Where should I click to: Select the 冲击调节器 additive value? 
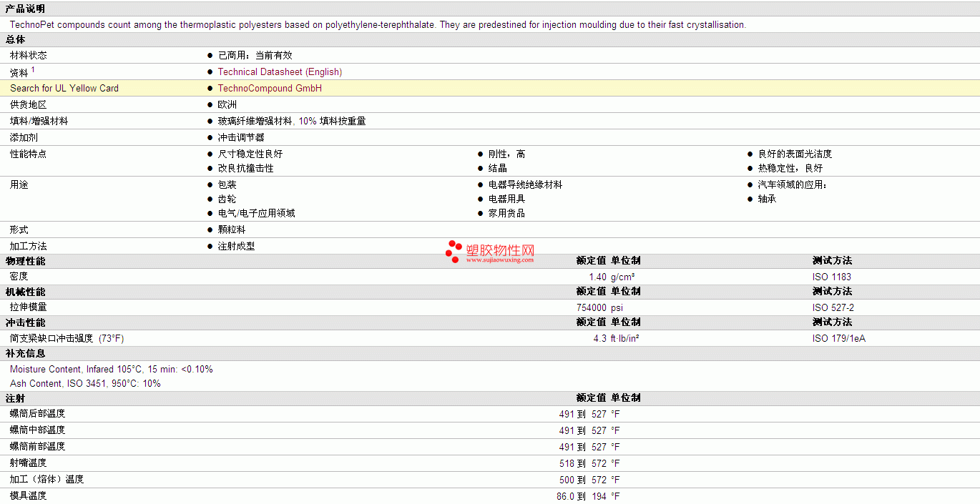(241, 137)
